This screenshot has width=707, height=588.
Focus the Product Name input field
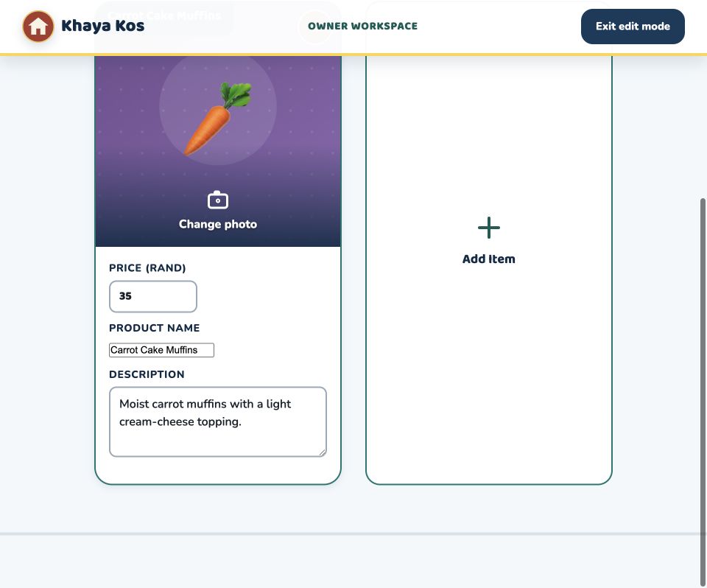(161, 350)
